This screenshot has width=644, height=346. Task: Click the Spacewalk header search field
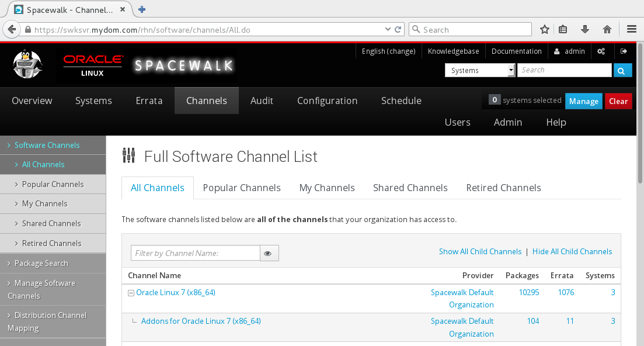[565, 70]
